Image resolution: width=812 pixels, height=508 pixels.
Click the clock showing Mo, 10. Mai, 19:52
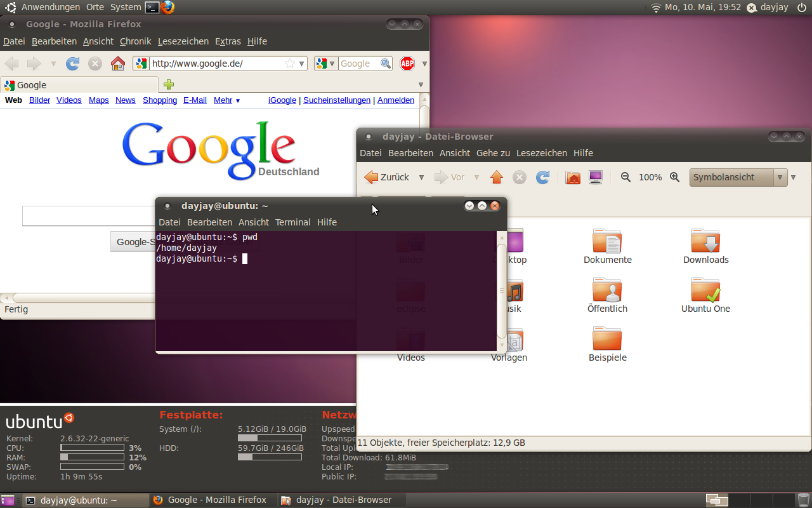tap(703, 8)
